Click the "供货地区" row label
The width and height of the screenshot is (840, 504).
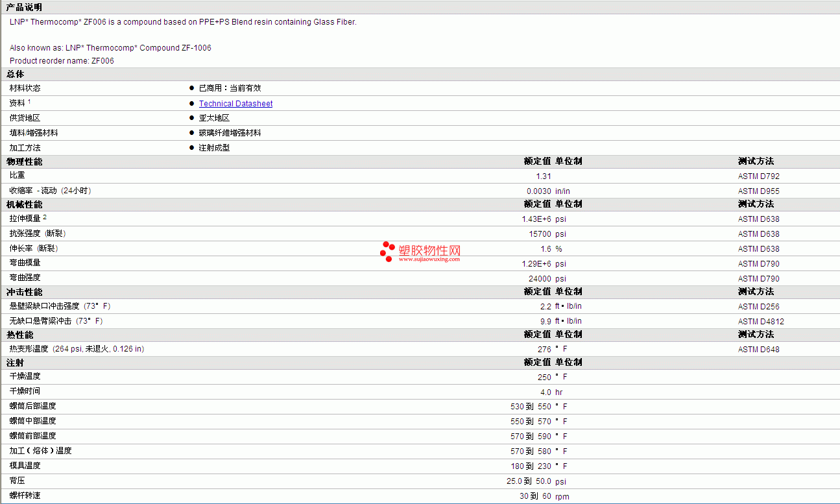tap(25, 118)
